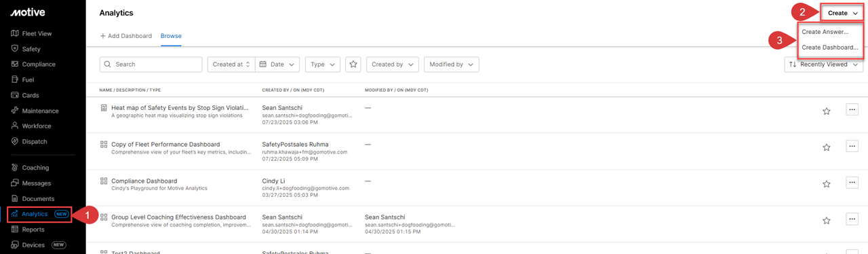The width and height of the screenshot is (868, 254).
Task: Open Compliance icon in sidebar
Action: pos(15,65)
